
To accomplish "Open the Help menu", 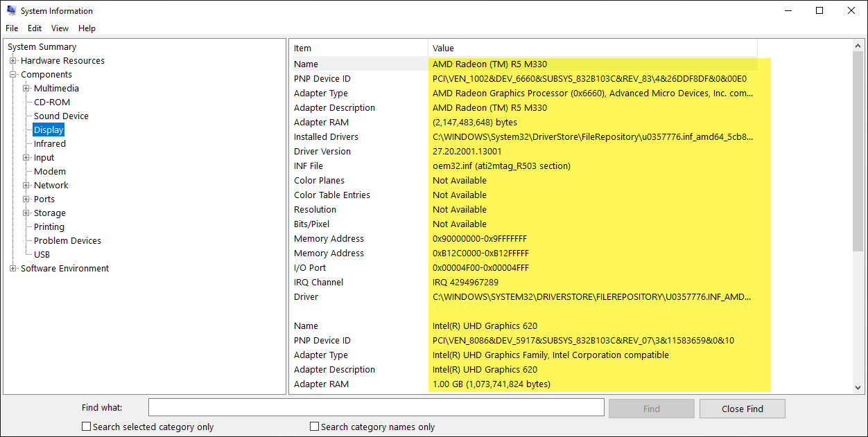I will (x=87, y=28).
